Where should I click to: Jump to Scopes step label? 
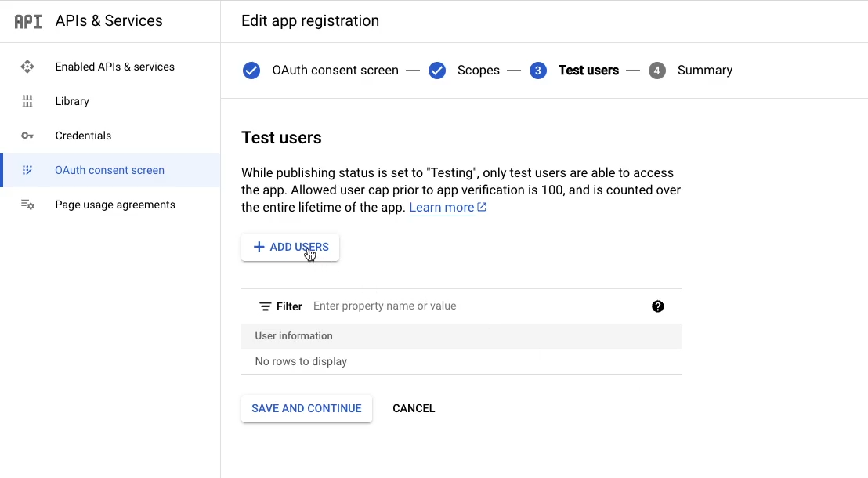click(479, 71)
